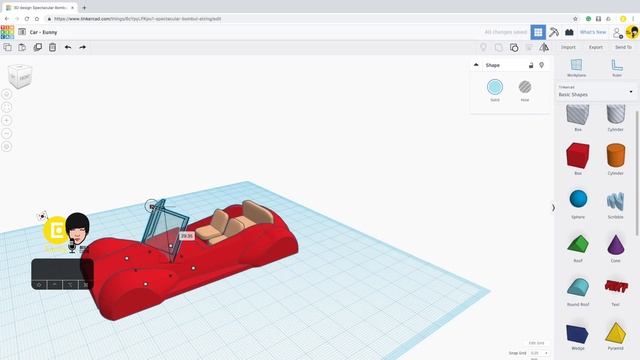Click the Paste toolbar icon
The width and height of the screenshot is (640, 360).
coord(22,47)
